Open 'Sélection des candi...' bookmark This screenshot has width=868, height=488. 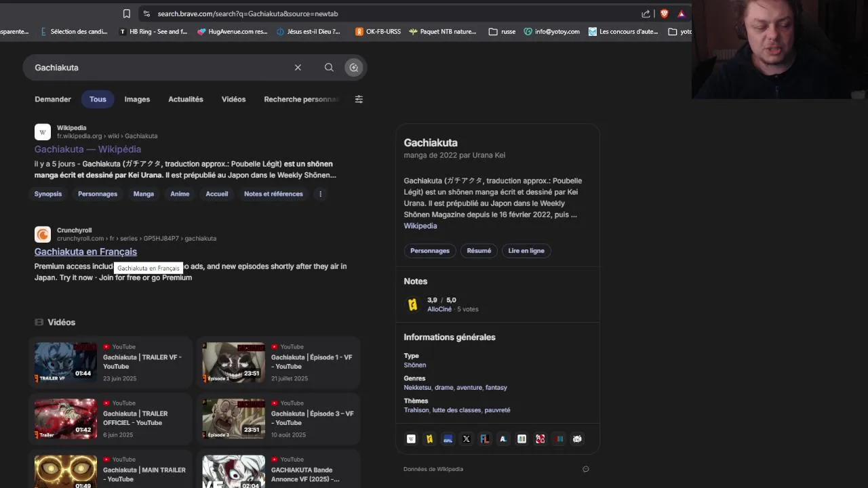coord(74,31)
